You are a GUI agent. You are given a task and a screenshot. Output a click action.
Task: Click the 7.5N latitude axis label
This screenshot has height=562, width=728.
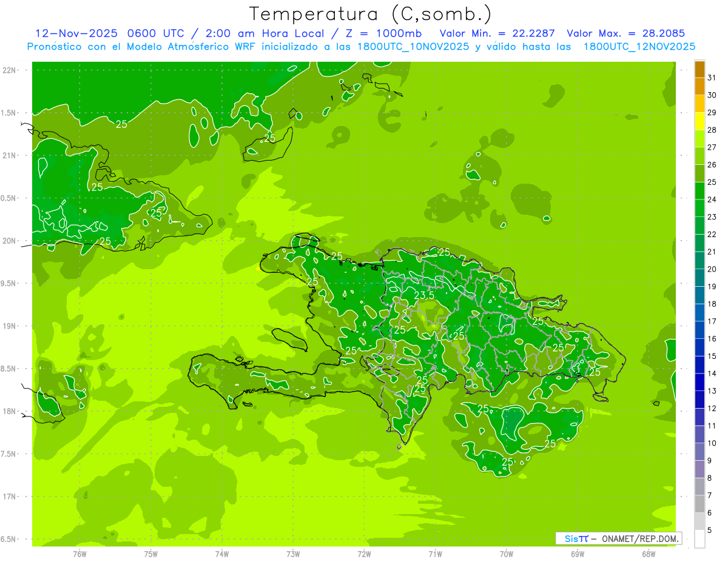[x=8, y=454]
